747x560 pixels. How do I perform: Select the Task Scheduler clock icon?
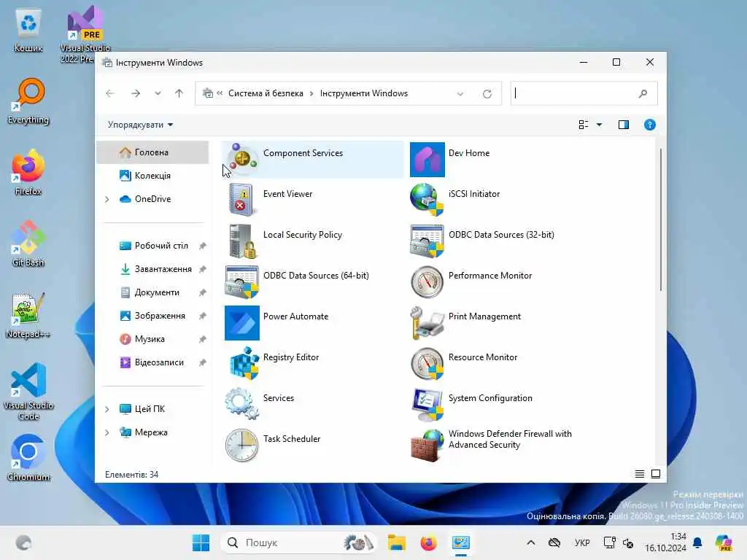tap(241, 446)
